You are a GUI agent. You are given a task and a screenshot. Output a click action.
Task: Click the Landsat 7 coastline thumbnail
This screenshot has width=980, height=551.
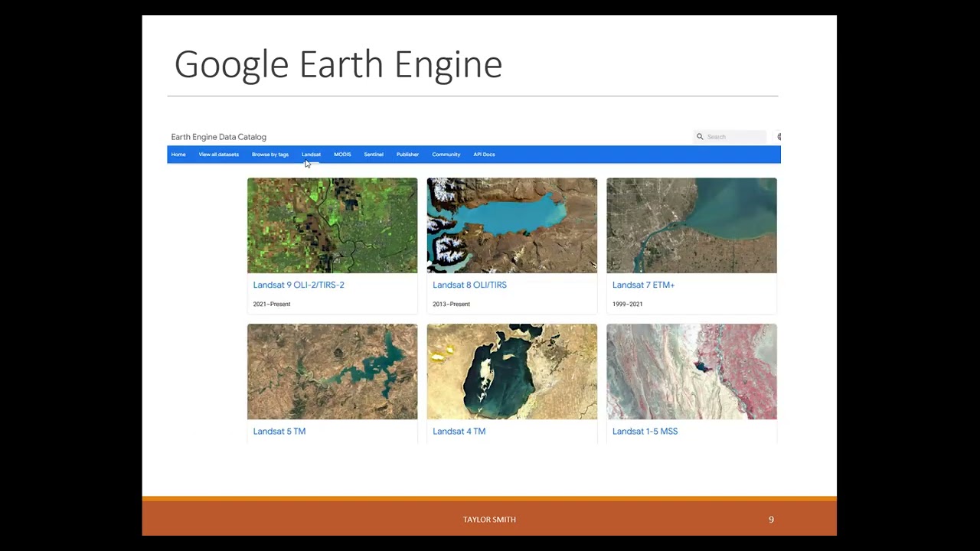point(691,226)
